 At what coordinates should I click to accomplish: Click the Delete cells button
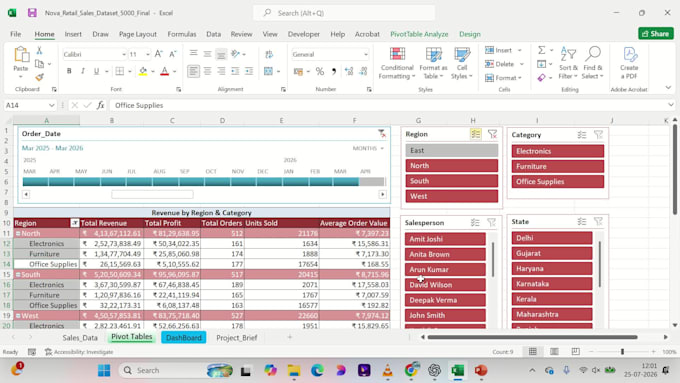(x=500, y=64)
